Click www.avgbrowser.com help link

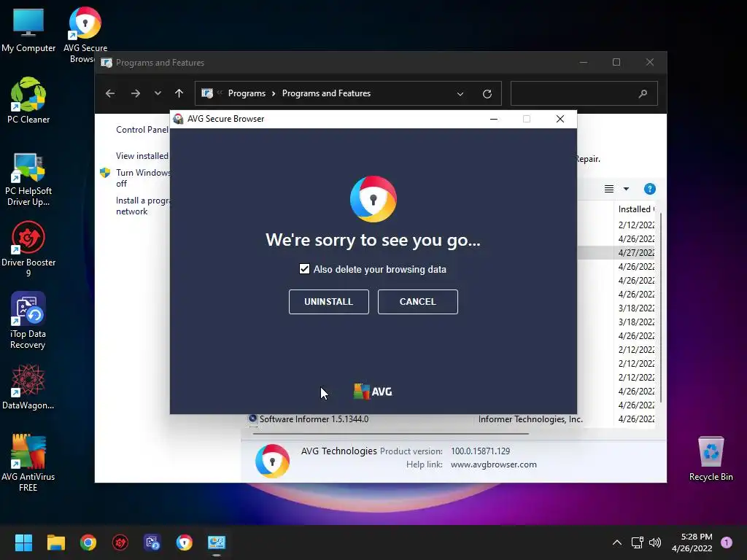(x=494, y=464)
